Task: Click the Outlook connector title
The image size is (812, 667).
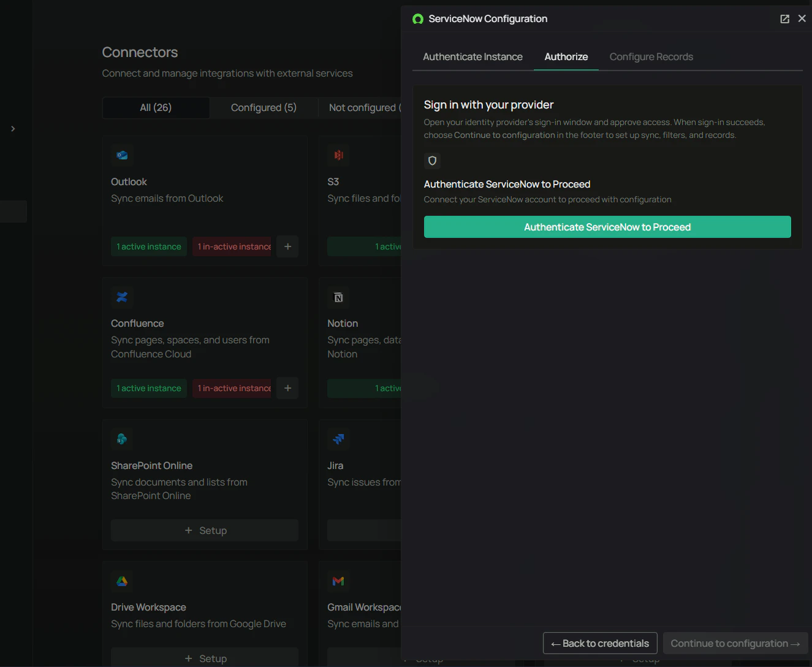Action: click(129, 181)
